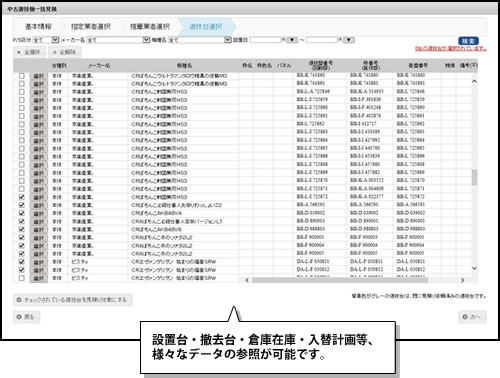Click 選択 button on row BB-A 566591
This screenshot has height=378, width=500.
[x=39, y=205]
